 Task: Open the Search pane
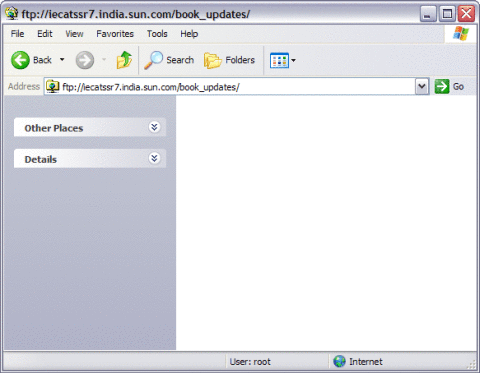click(169, 60)
